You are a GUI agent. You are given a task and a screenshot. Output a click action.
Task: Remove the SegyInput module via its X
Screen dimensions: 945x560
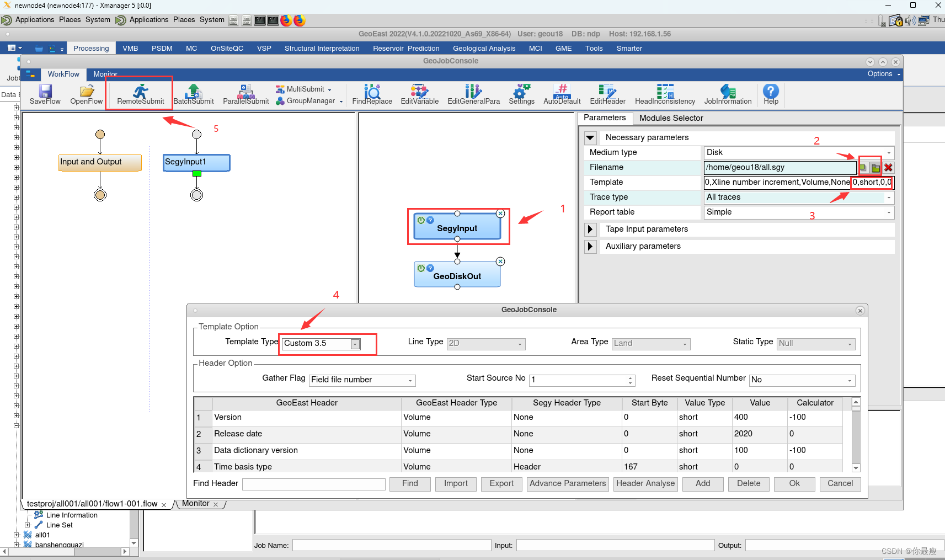pos(500,214)
